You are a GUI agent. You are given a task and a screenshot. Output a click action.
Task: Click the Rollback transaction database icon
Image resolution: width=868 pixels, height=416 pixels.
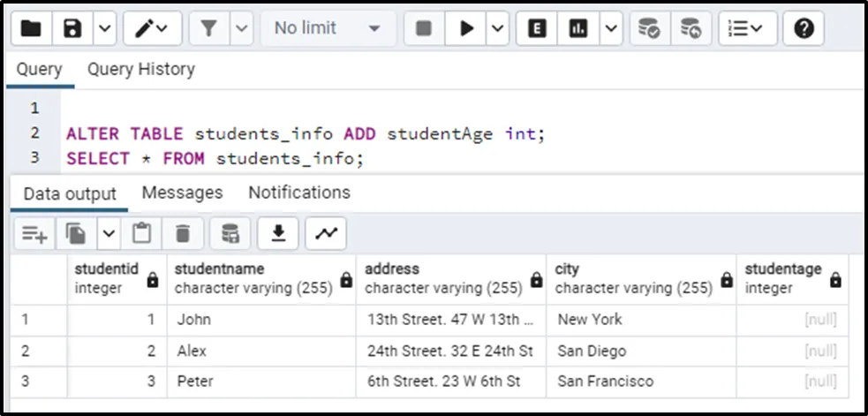691,29
